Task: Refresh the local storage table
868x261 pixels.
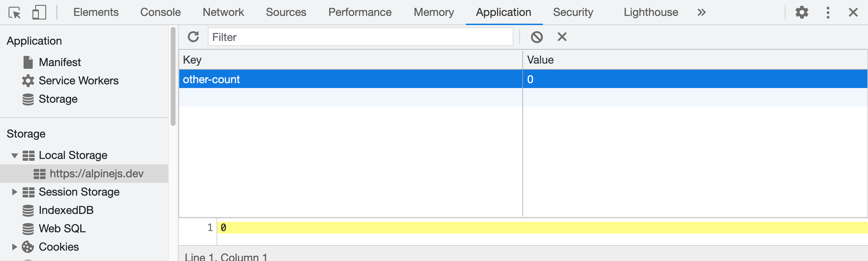Action: click(x=193, y=37)
